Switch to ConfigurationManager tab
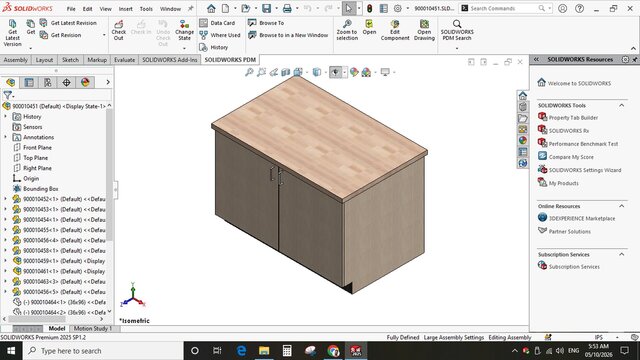Screen dimensions: 640x360 coord(48,82)
